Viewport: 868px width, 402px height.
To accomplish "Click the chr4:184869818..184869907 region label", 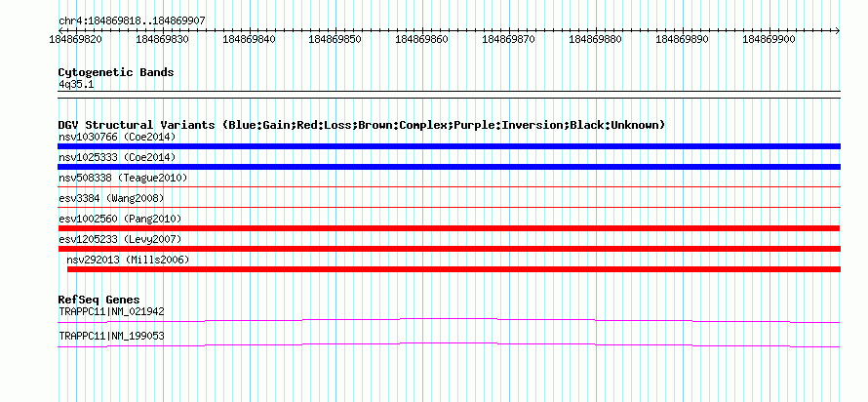I will click(x=132, y=20).
